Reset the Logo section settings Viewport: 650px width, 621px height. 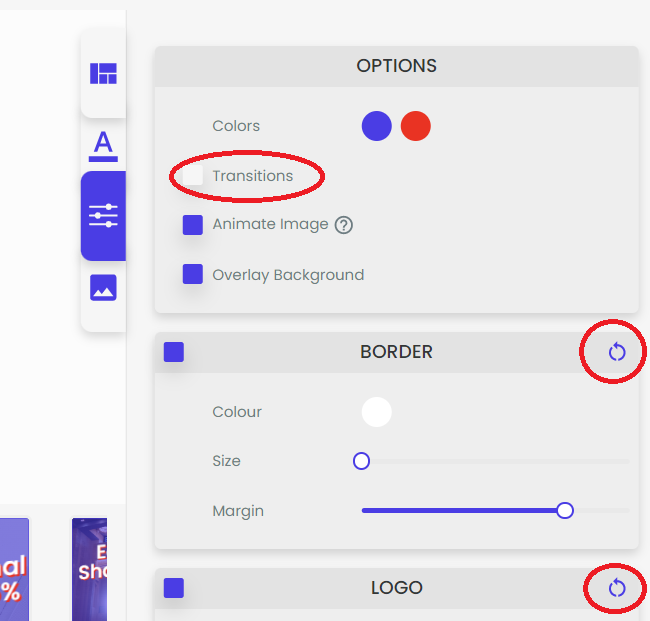(617, 588)
